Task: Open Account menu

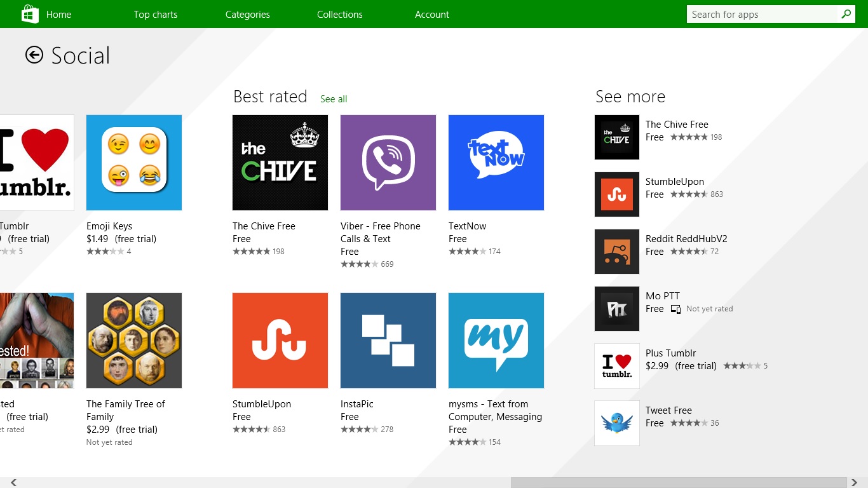Action: tap(432, 14)
